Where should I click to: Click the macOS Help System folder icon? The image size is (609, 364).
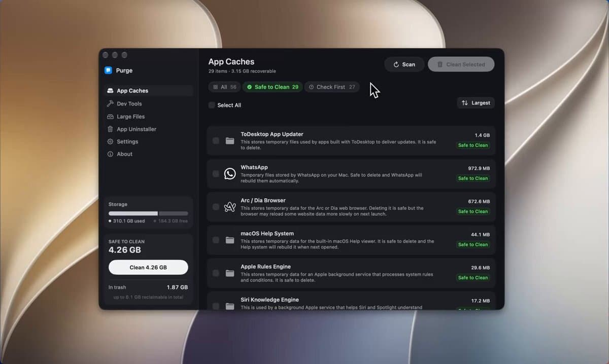pyautogui.click(x=230, y=240)
